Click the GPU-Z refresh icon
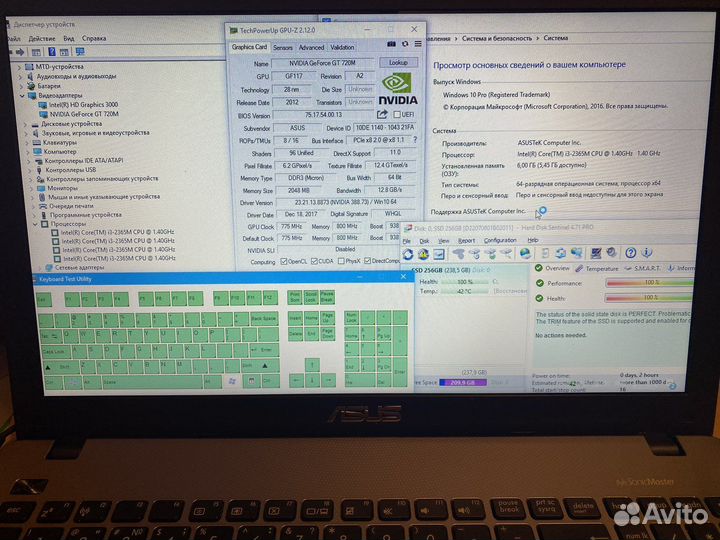 [404, 43]
